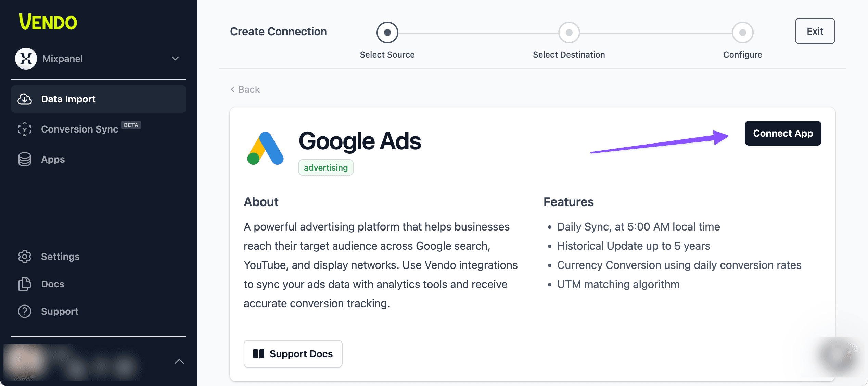The height and width of the screenshot is (386, 868).
Task: Click the Docs pages icon
Action: [25, 284]
